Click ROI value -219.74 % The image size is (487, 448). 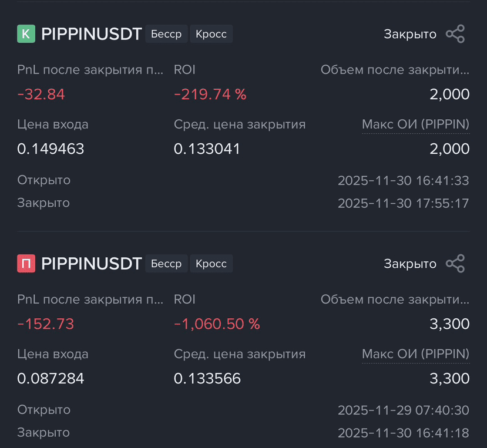tap(210, 95)
